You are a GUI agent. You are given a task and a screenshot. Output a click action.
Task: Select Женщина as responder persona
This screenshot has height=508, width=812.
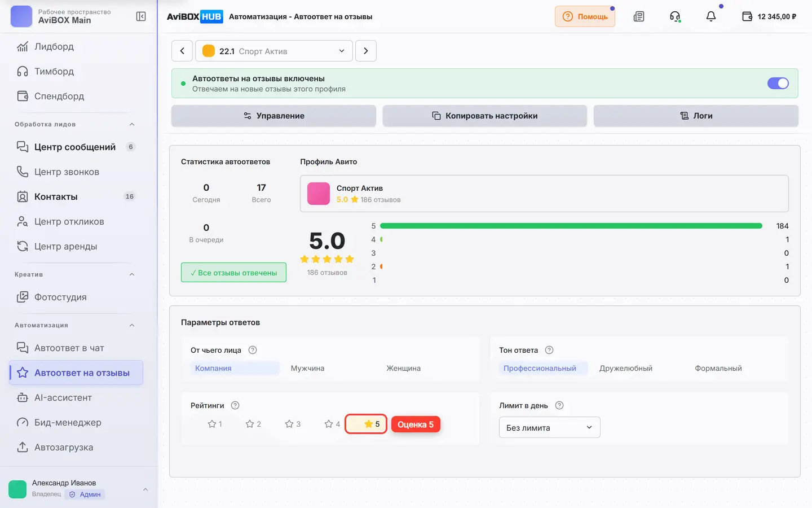tap(403, 368)
